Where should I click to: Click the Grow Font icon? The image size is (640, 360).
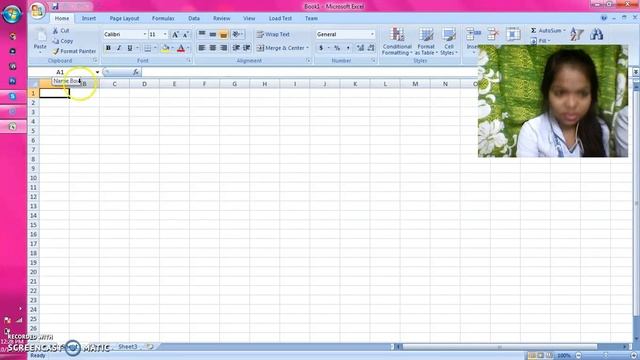pyautogui.click(x=175, y=34)
